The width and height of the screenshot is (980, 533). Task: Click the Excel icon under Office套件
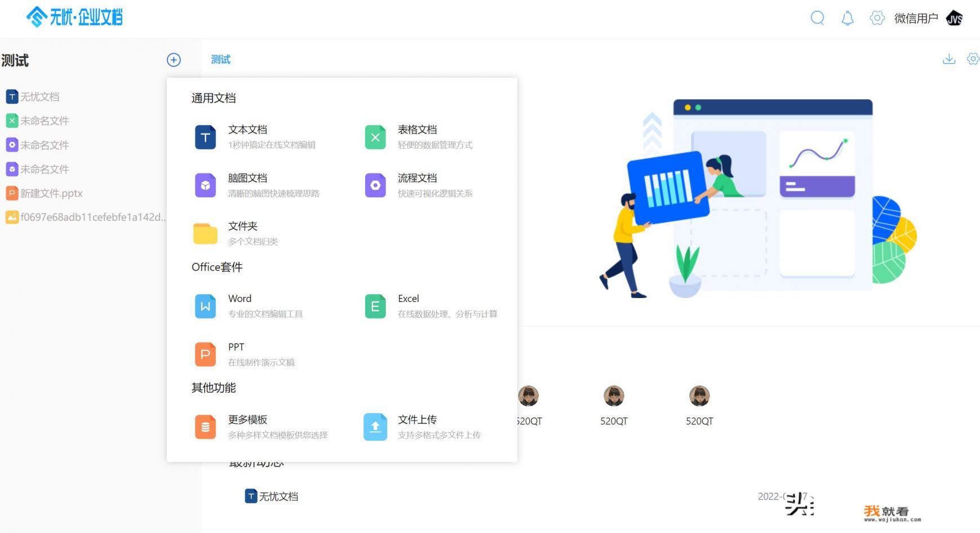point(375,306)
